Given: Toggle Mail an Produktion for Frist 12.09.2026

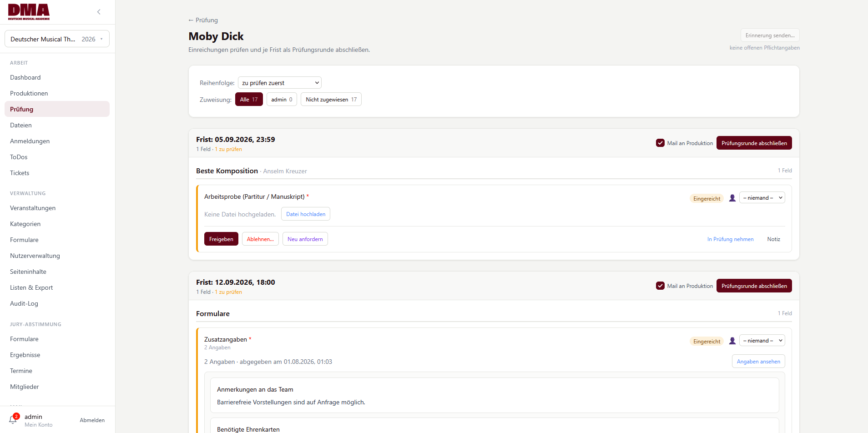Looking at the screenshot, I should click(x=660, y=286).
